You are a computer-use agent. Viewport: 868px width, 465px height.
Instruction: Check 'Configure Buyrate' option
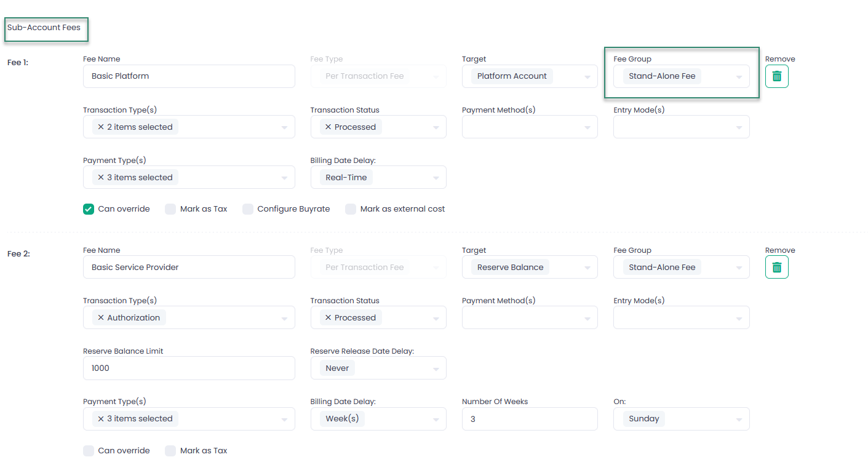(248, 209)
